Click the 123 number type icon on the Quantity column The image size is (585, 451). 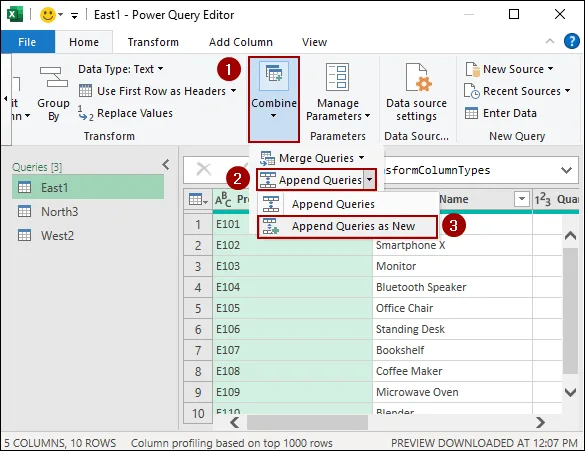pyautogui.click(x=543, y=200)
